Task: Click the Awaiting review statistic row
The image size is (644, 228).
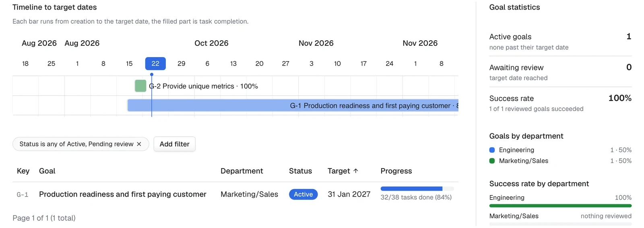Action: coord(560,72)
